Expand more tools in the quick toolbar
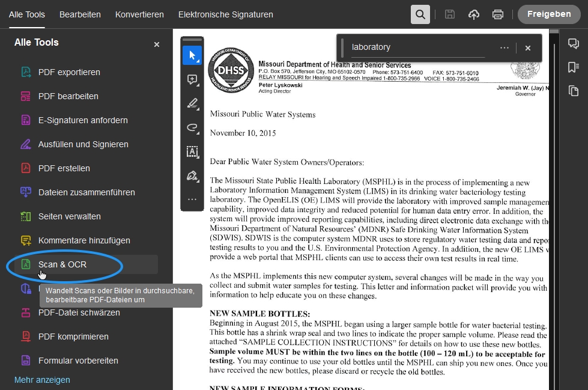This screenshot has height=390, width=588. [x=192, y=199]
